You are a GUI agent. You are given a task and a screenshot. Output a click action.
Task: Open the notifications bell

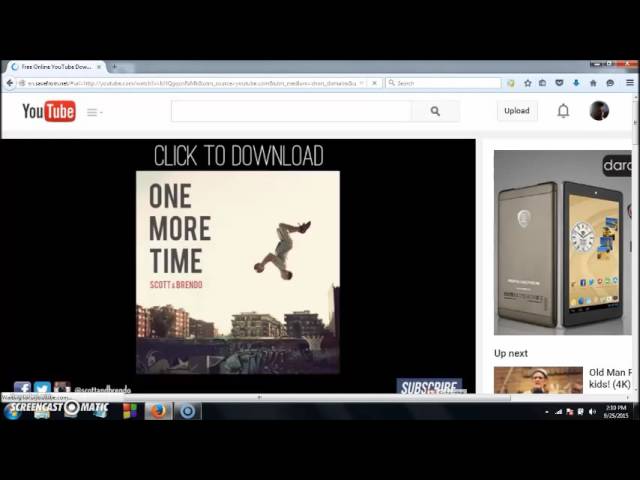(x=563, y=111)
